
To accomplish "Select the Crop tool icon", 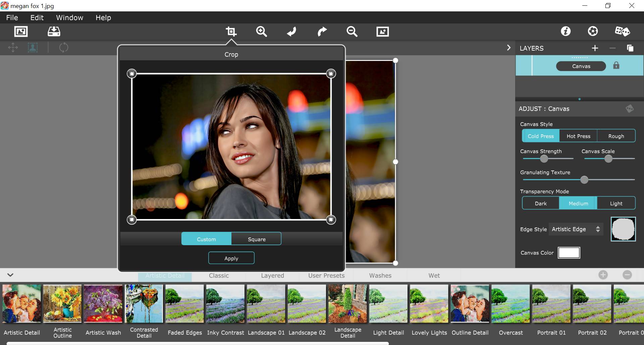I will [x=231, y=31].
